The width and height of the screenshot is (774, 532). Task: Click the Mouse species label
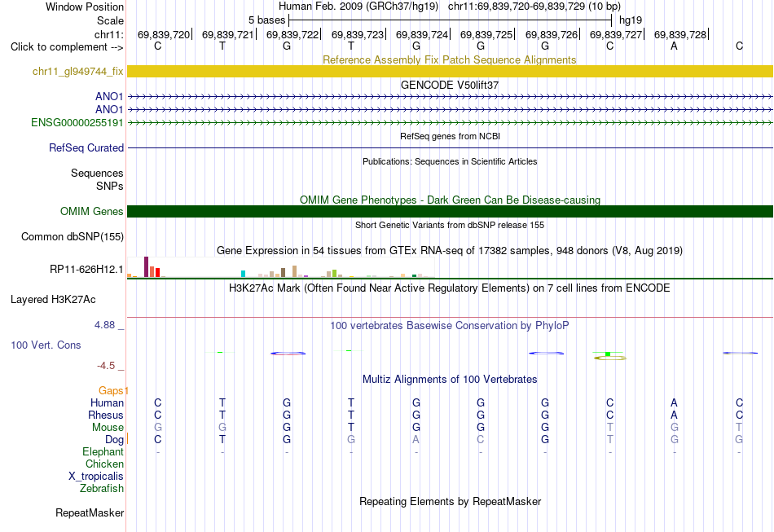point(108,428)
